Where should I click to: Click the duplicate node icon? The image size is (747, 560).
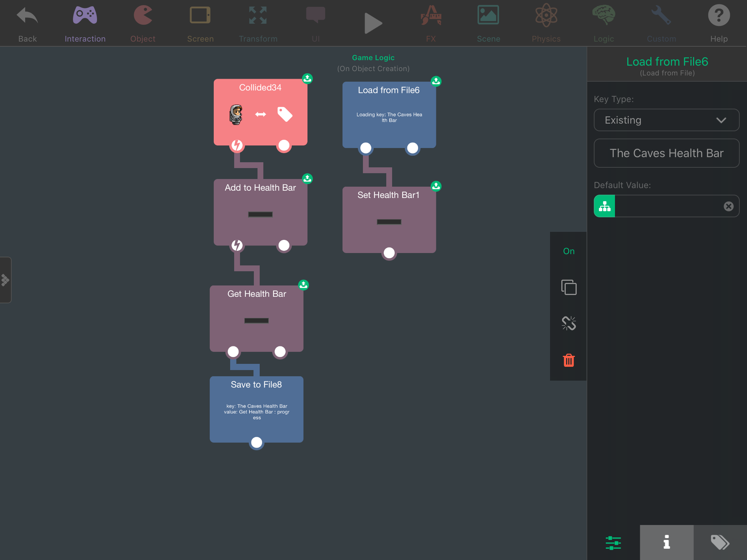[x=569, y=287]
